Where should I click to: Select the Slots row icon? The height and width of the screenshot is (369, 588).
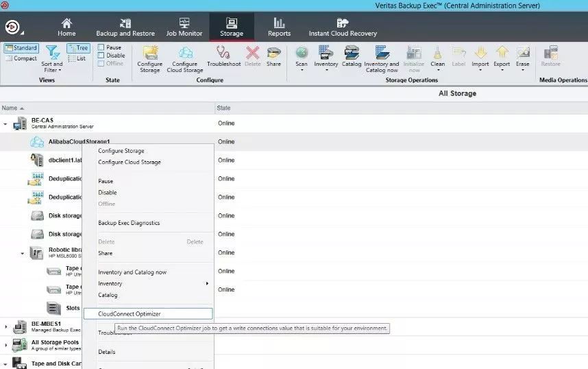coord(53,308)
